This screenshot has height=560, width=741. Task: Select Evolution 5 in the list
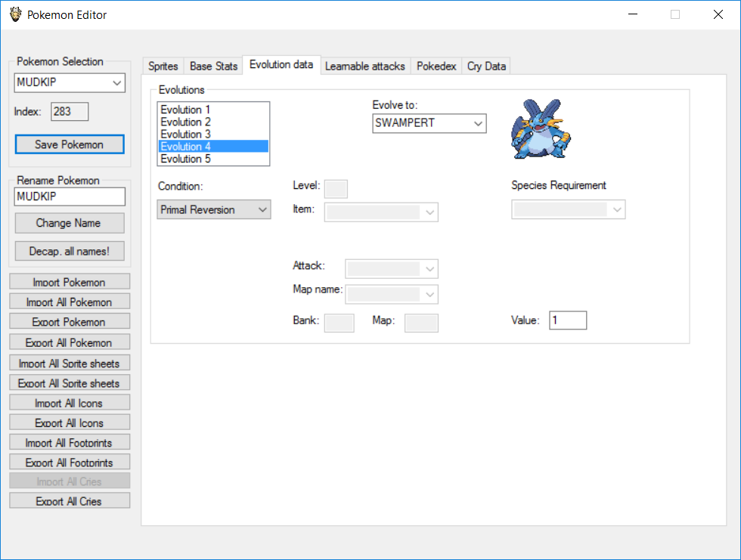213,159
